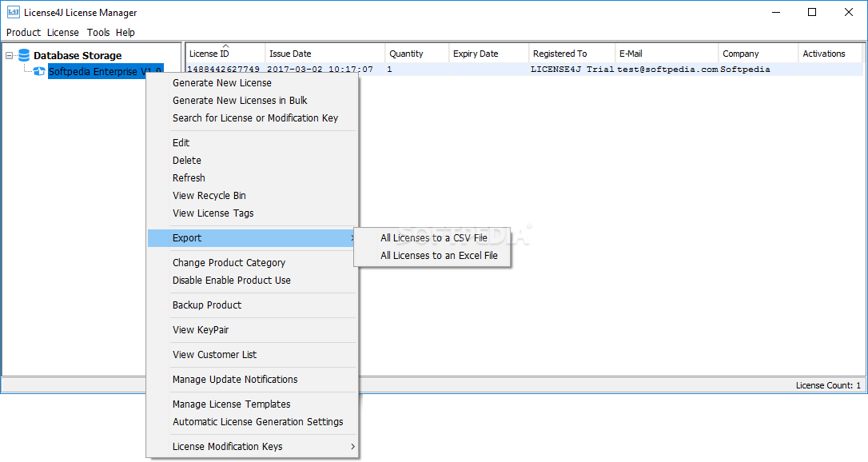Image resolution: width=868 pixels, height=462 pixels.
Task: Select Database Storage tree node
Action: click(x=78, y=55)
